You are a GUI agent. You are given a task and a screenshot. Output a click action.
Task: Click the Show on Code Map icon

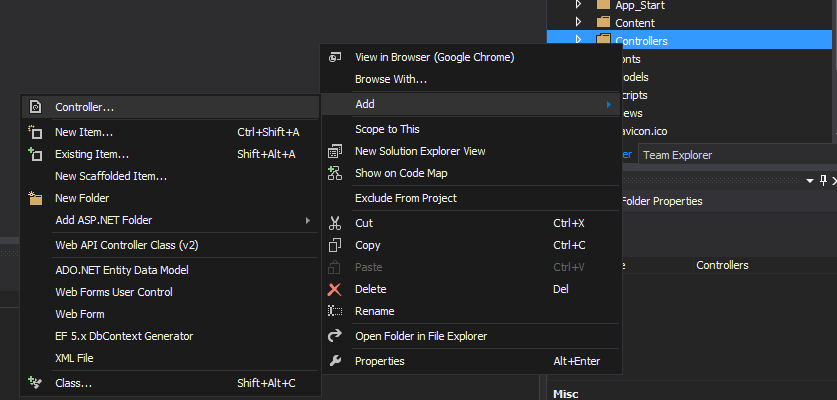[x=335, y=173]
